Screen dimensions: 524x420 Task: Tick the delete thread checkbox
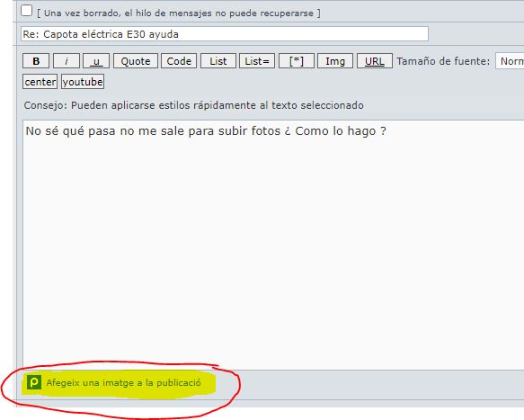click(x=26, y=11)
